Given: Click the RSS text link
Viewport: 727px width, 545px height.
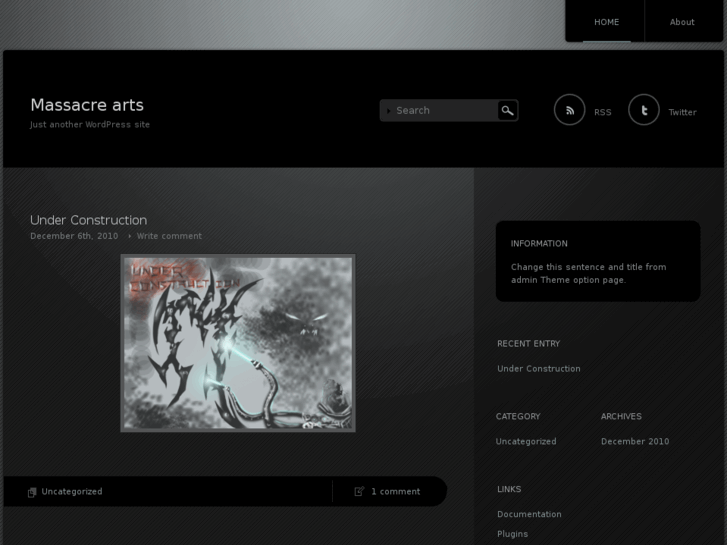Looking at the screenshot, I should [603, 112].
